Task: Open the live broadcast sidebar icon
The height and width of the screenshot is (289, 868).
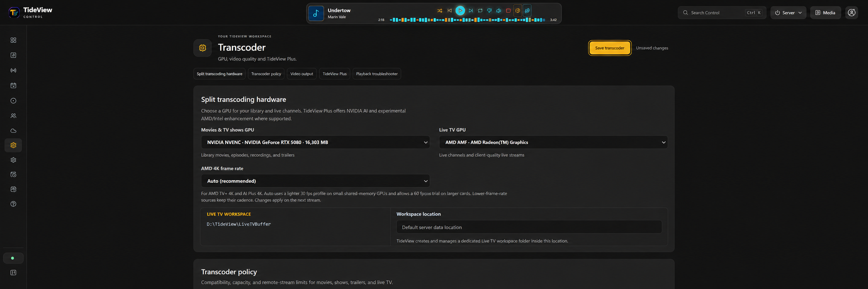Action: [13, 71]
